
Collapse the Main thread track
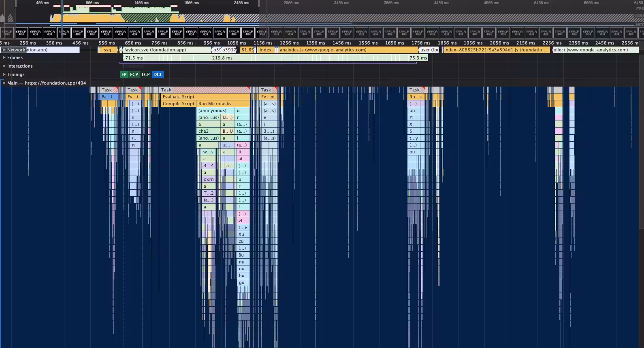tap(4, 83)
